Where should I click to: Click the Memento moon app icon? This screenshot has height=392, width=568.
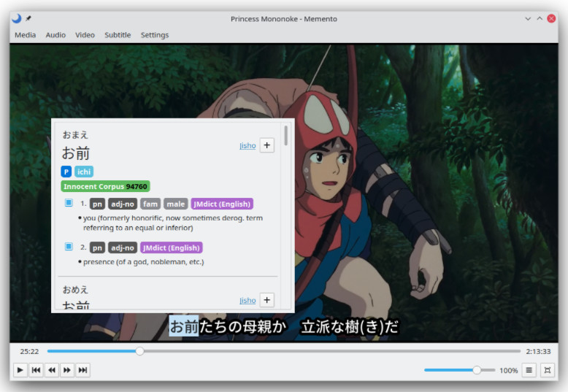16,18
